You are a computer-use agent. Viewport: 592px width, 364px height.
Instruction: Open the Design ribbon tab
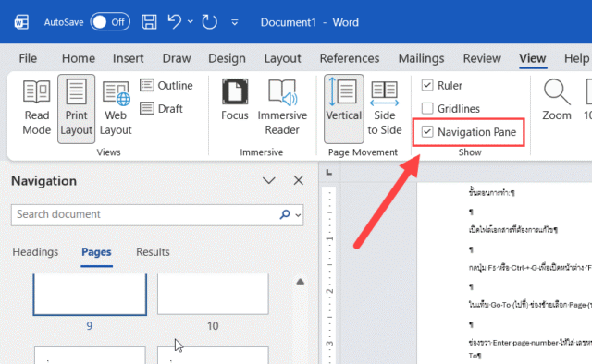[x=227, y=58]
